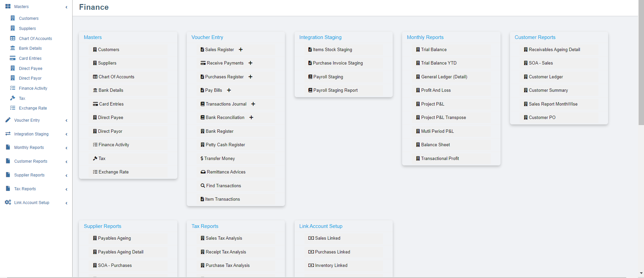Expand the Voucher Entry sidebar chevron
The height and width of the screenshot is (278, 644).
[x=67, y=121]
